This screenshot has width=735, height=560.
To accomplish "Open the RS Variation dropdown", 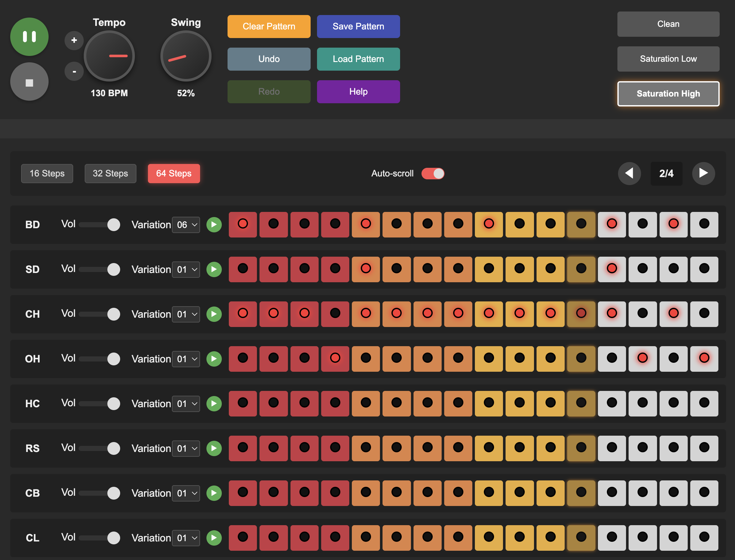I will [x=186, y=448].
